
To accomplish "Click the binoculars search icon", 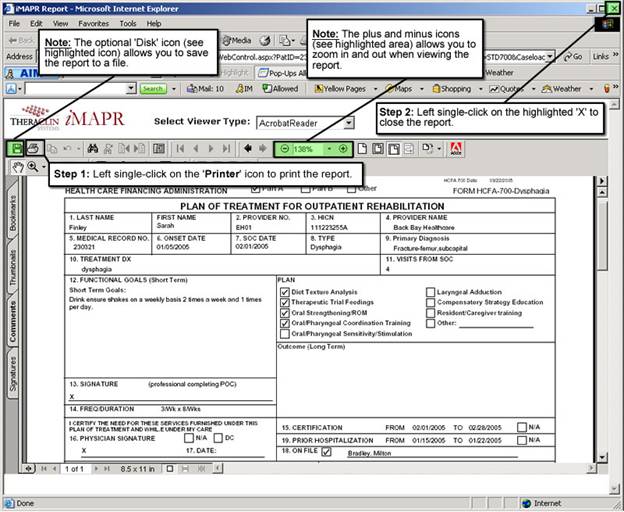I will coord(93,148).
